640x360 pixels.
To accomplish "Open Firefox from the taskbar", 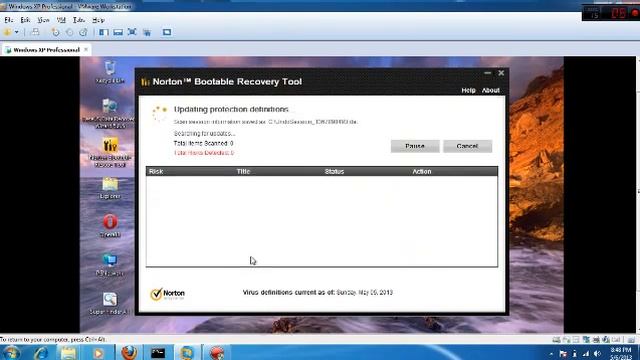I will (129, 353).
